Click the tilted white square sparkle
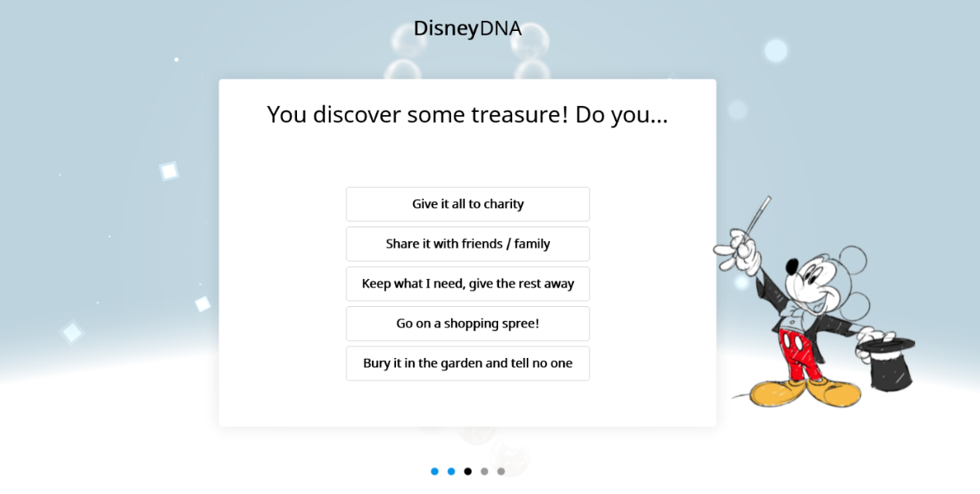This screenshot has width=980, height=494. click(x=169, y=171)
